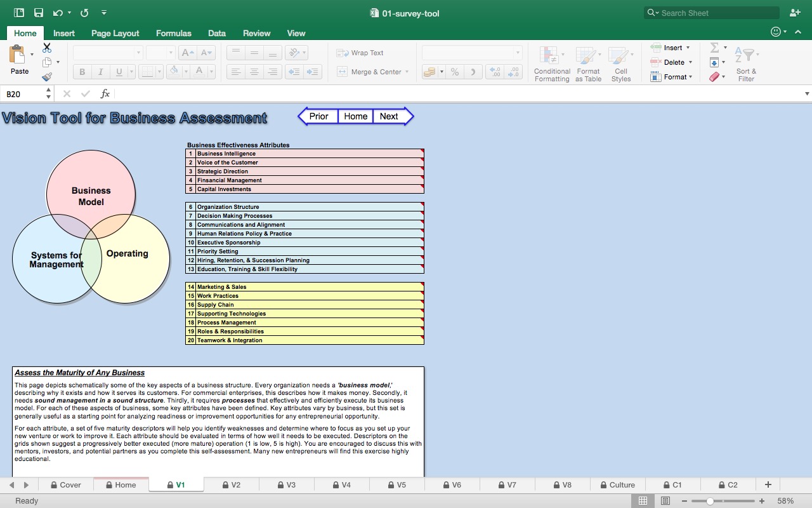The height and width of the screenshot is (508, 812).
Task: Switch to the Formulas ribbon tab
Action: [173, 33]
